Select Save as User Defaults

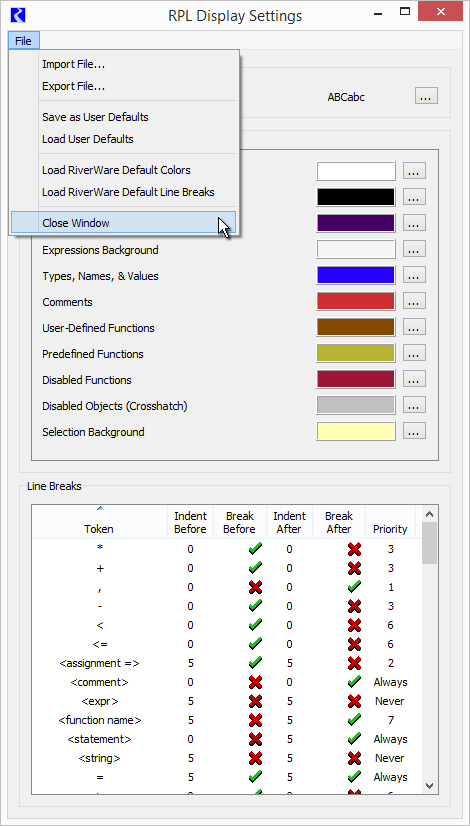coord(123,117)
